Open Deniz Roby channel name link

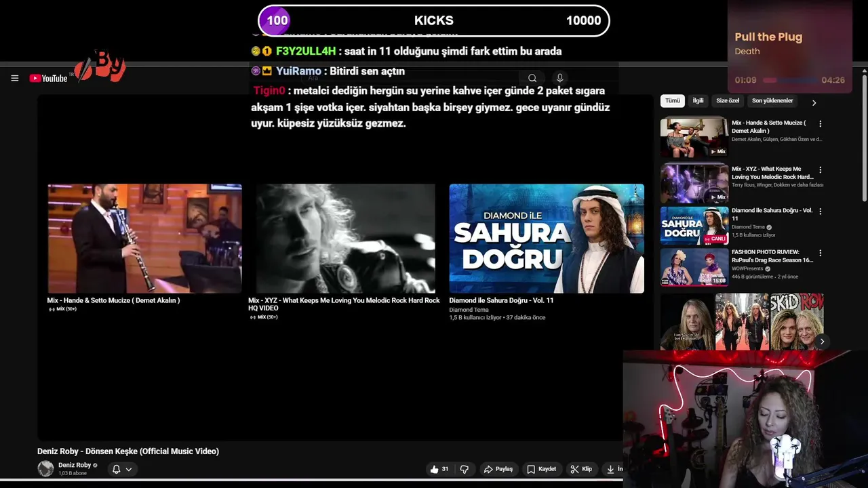tap(75, 465)
